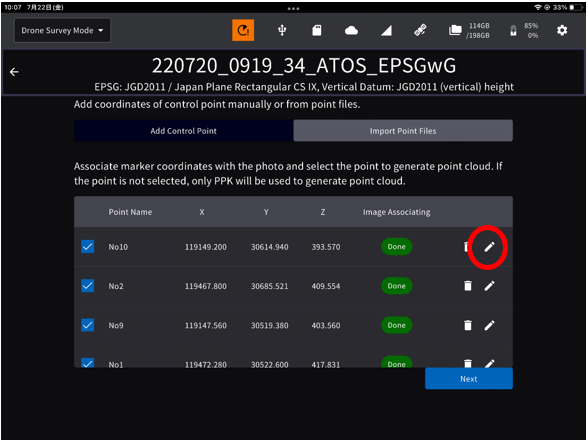Open the SD card icon
Viewport: 588px width, 440px height.
[317, 30]
